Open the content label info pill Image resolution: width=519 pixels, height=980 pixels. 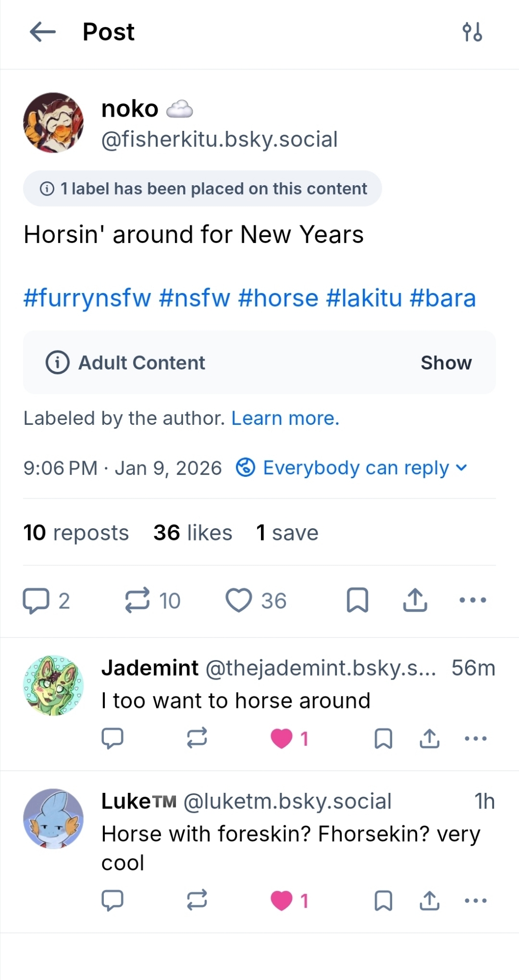click(202, 189)
